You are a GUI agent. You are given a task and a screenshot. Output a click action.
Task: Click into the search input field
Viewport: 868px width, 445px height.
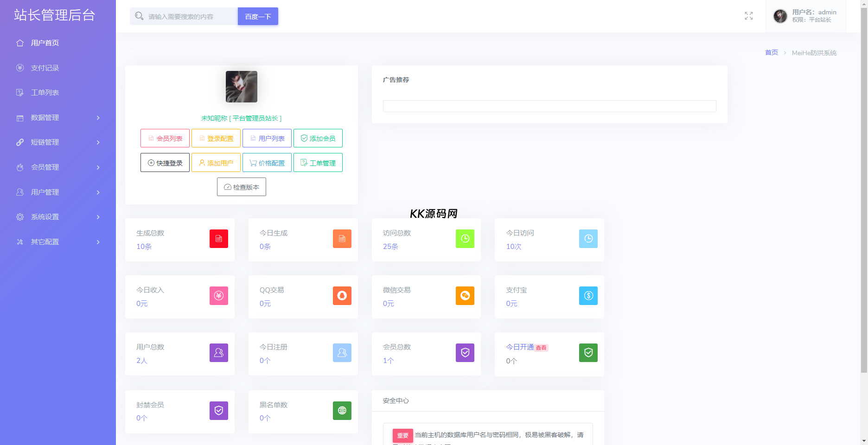tap(190, 17)
